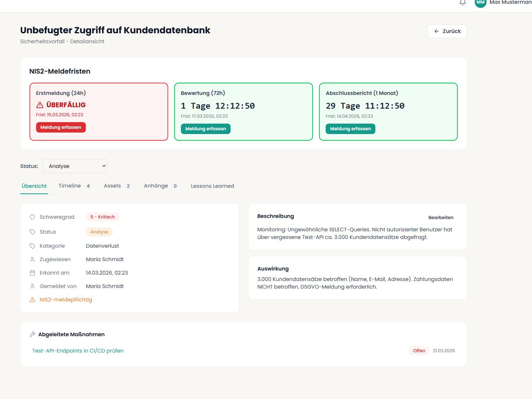Click Meldung erfassen under Bewertung (72h)
The height and width of the screenshot is (399, 532).
[205, 129]
